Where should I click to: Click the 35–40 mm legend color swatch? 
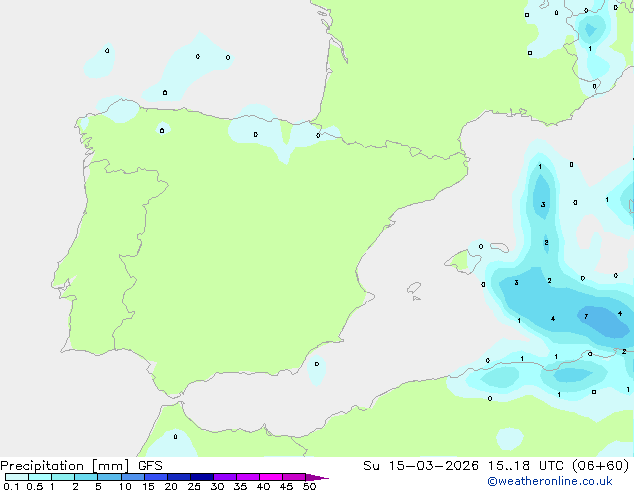[x=247, y=477]
